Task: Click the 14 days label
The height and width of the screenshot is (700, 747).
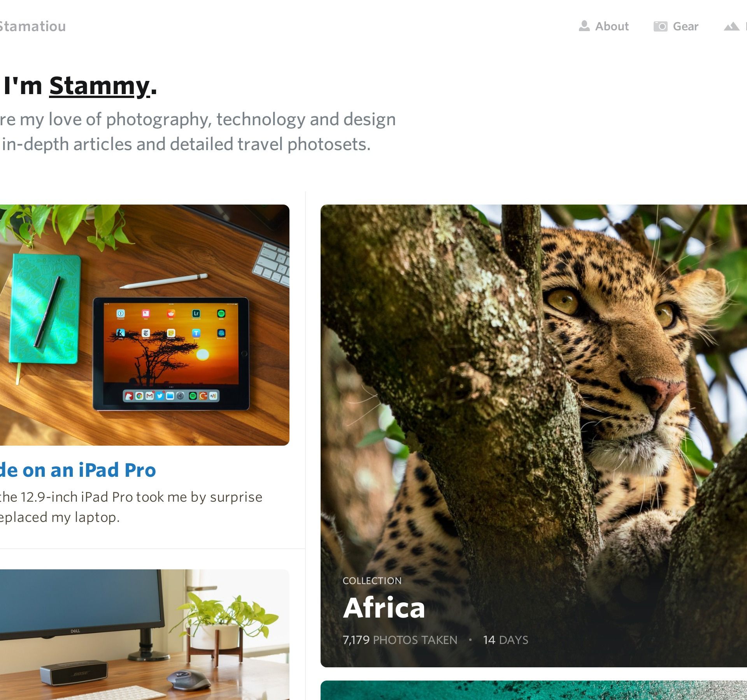Action: (505, 640)
